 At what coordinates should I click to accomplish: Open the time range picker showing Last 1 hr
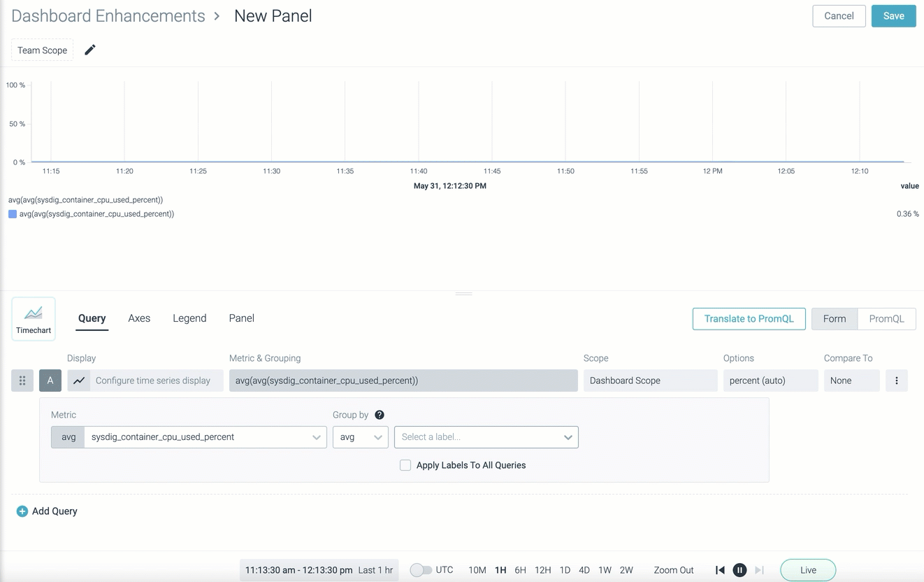319,570
